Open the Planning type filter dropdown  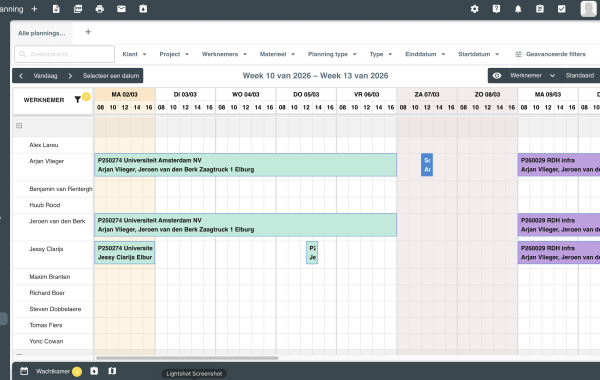coord(332,54)
